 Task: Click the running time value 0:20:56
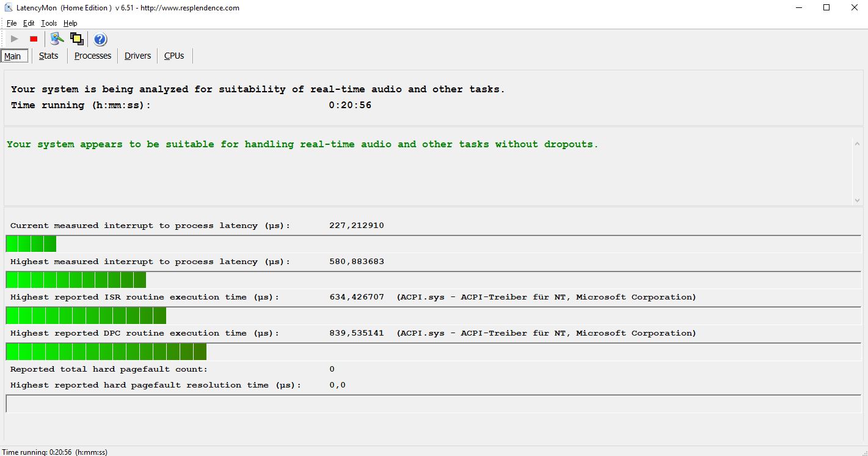tap(350, 105)
